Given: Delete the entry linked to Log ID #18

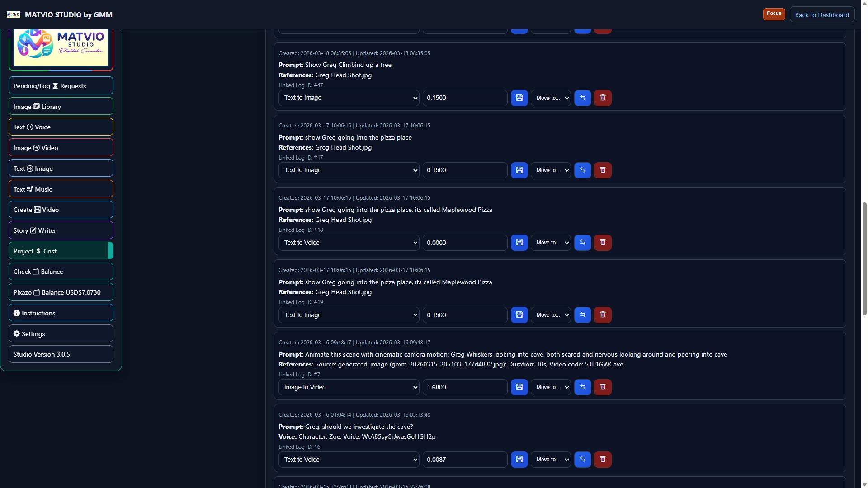Looking at the screenshot, I should click(603, 243).
